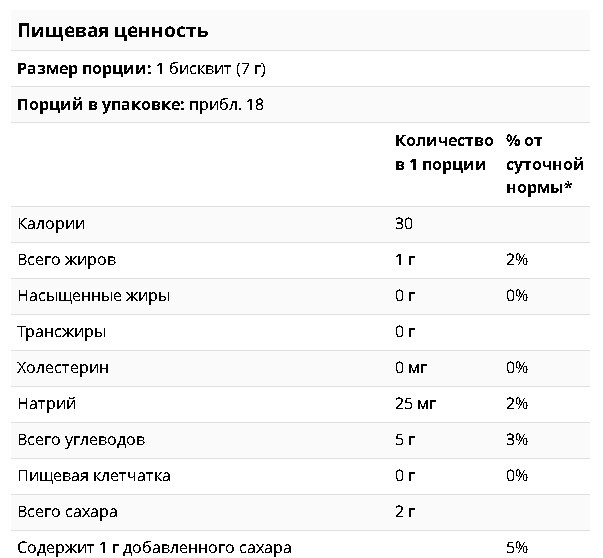Click the Содержит 1 г добавленного сахара text
This screenshot has height=558, width=603.
click(155, 548)
